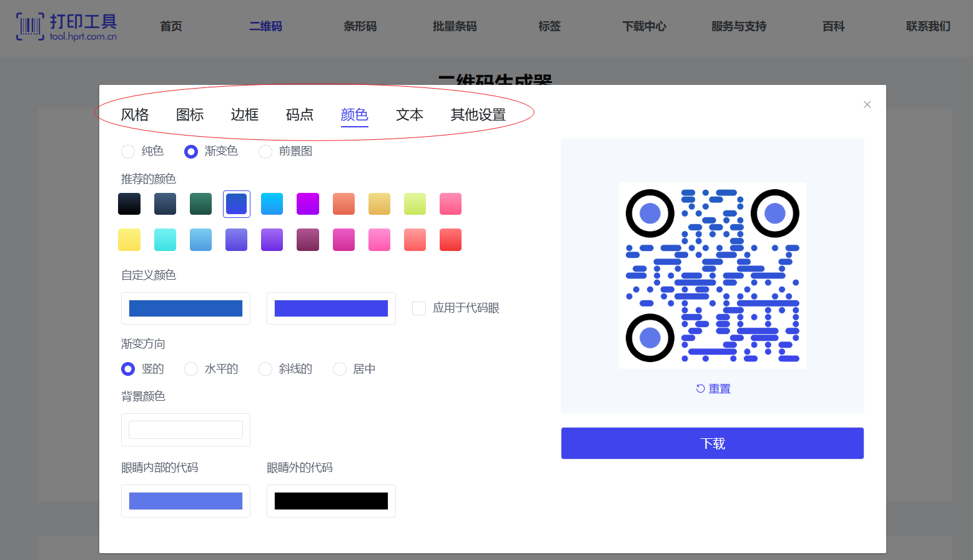Viewport: 973px width, 560px height.
Task: Pick the indigo second-row swatch
Action: pyautogui.click(x=237, y=240)
